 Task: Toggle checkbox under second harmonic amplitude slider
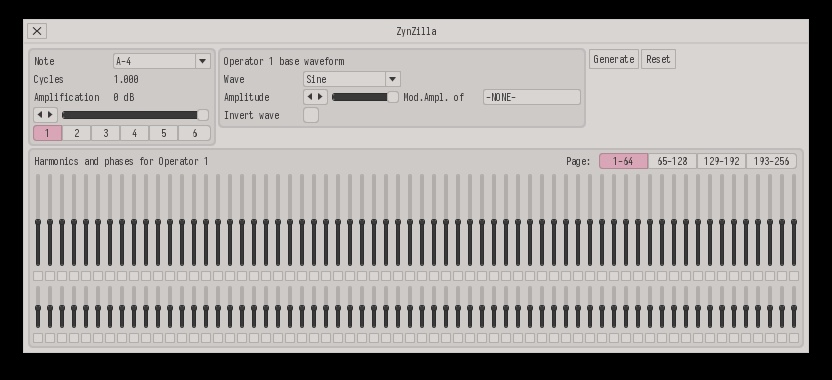click(x=50, y=276)
